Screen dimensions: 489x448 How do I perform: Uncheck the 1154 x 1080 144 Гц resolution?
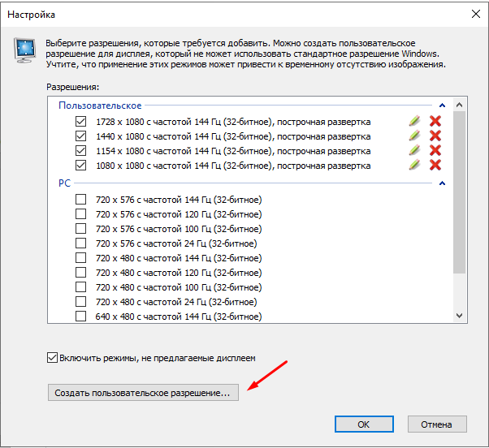[80, 150]
